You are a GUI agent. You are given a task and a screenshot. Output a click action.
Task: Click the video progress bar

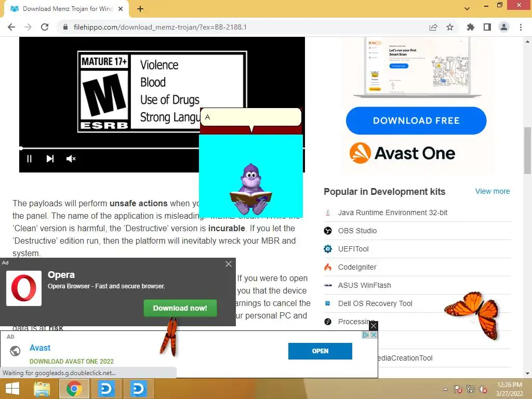pos(109,148)
